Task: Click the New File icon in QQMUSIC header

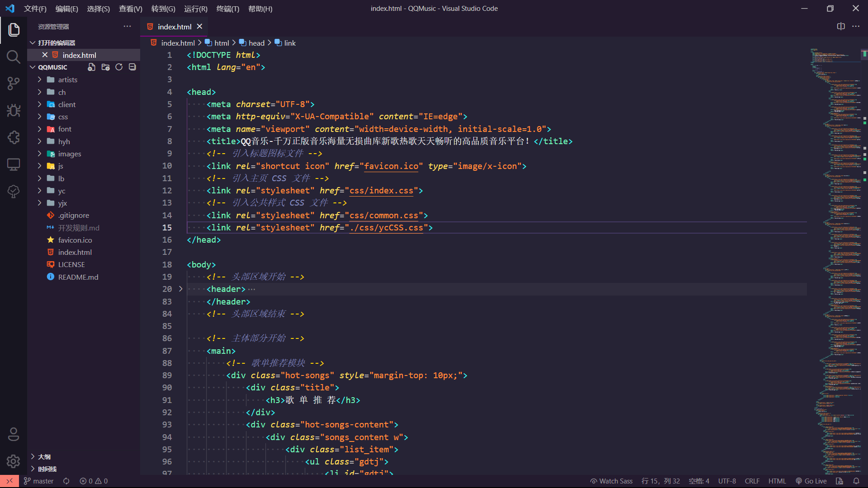Action: 91,67
